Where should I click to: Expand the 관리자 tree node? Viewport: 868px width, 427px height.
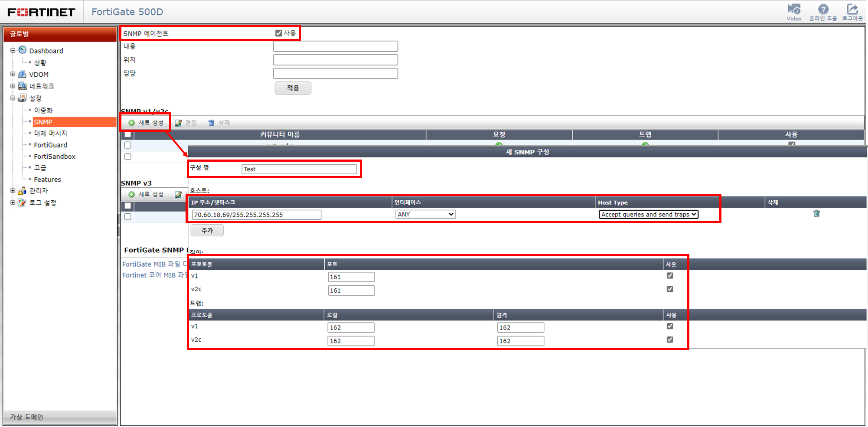pyautogui.click(x=13, y=191)
